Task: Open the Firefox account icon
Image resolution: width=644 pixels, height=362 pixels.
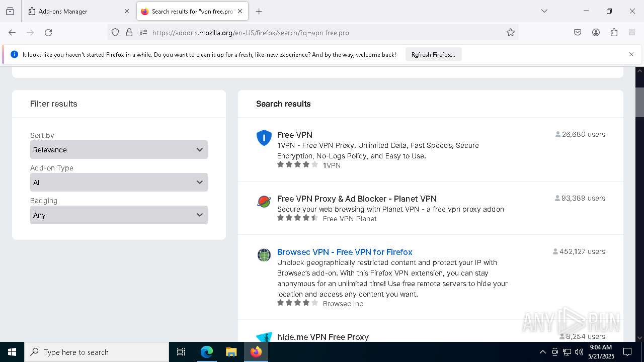Action: [596, 33]
